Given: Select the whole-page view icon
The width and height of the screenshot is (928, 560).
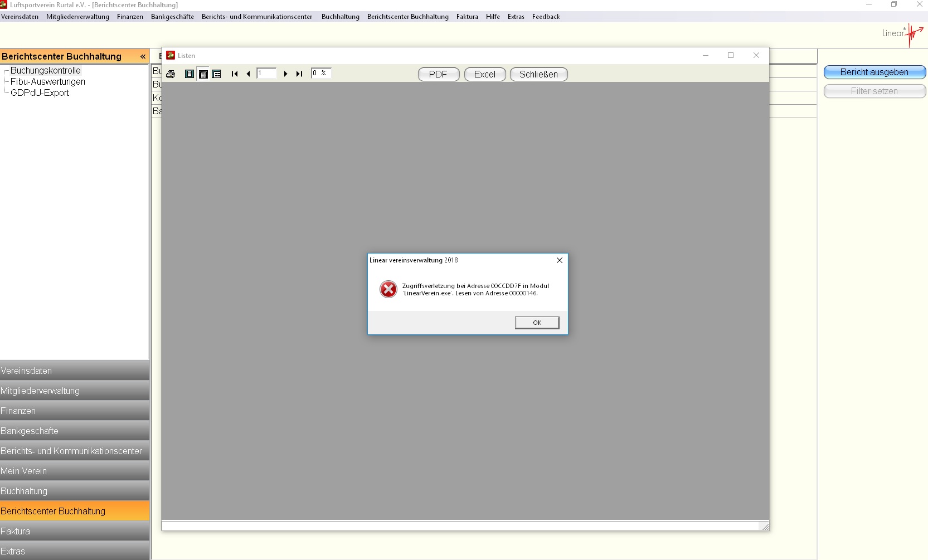Looking at the screenshot, I should point(190,74).
